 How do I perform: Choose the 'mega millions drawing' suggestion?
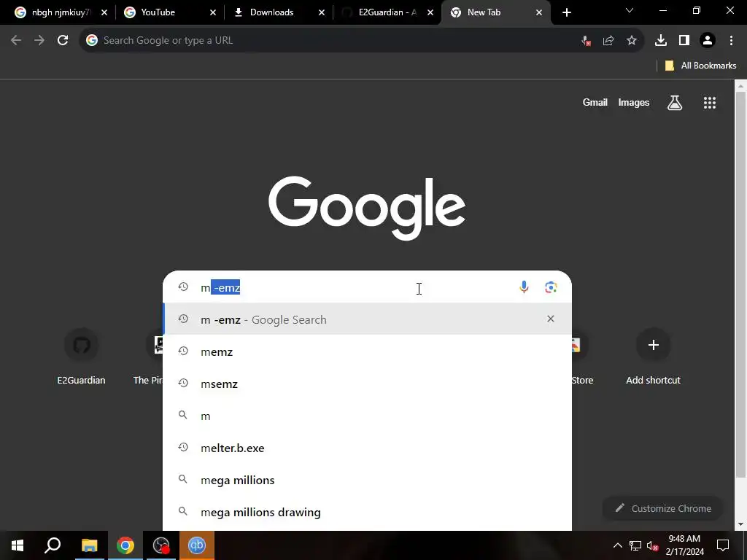point(367,512)
